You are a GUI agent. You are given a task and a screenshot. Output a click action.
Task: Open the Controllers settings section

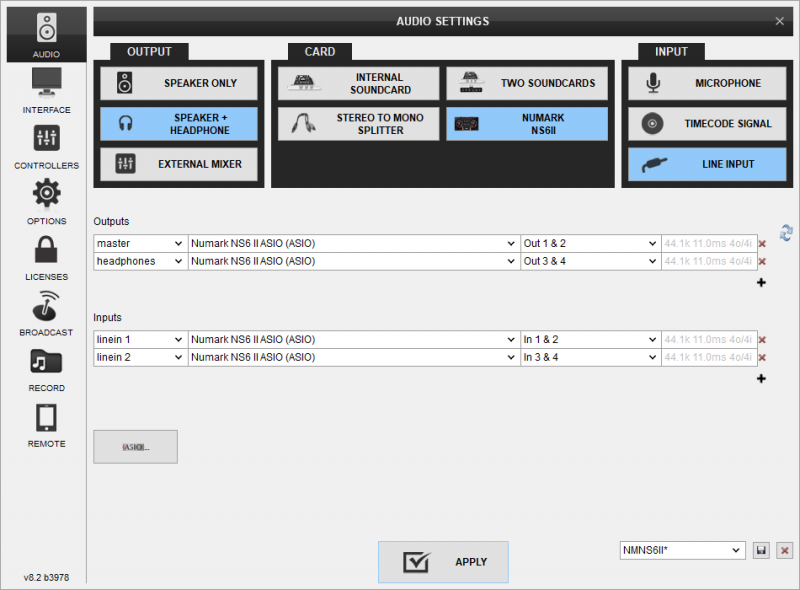[46, 146]
